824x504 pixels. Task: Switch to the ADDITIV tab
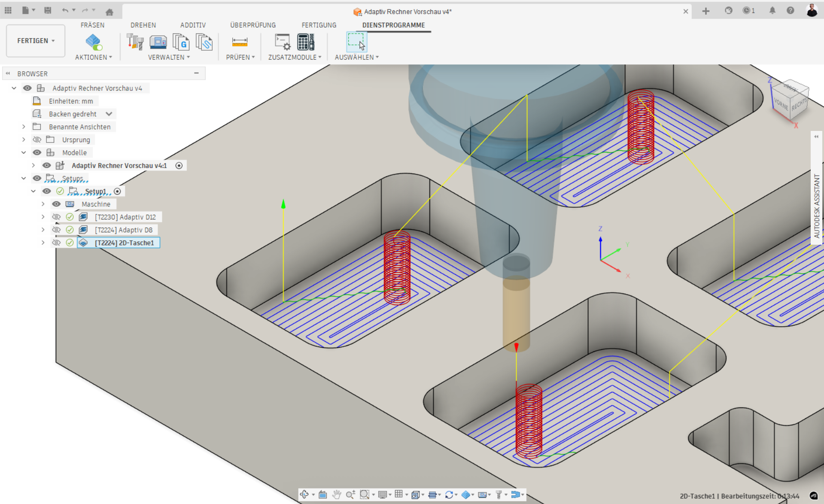pos(193,25)
